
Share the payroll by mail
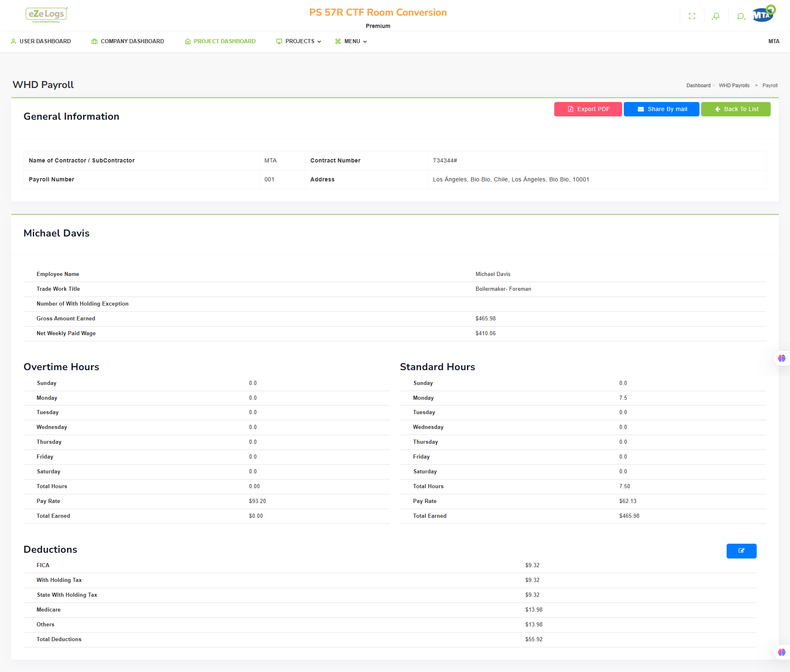click(x=662, y=109)
